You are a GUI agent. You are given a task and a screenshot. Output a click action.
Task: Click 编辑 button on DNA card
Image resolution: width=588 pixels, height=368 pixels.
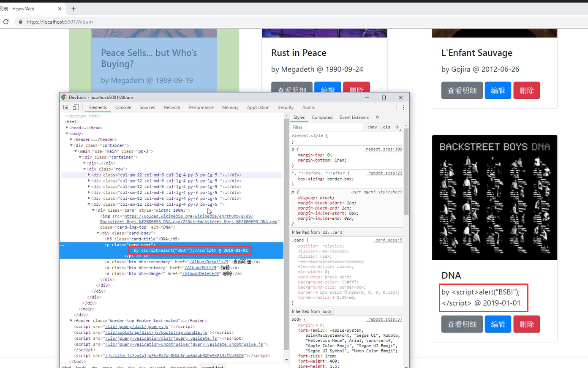498,324
